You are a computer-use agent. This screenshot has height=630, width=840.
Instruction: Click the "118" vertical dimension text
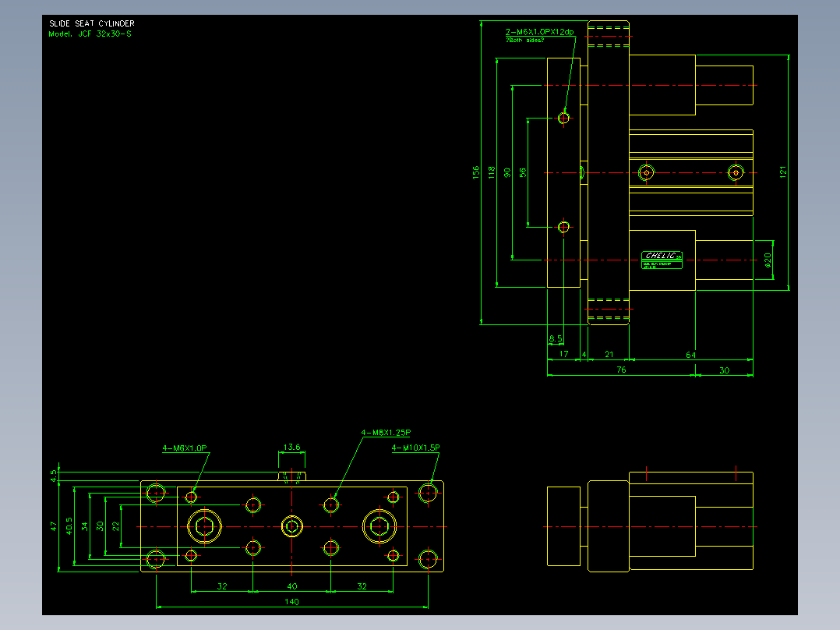tap(492, 172)
